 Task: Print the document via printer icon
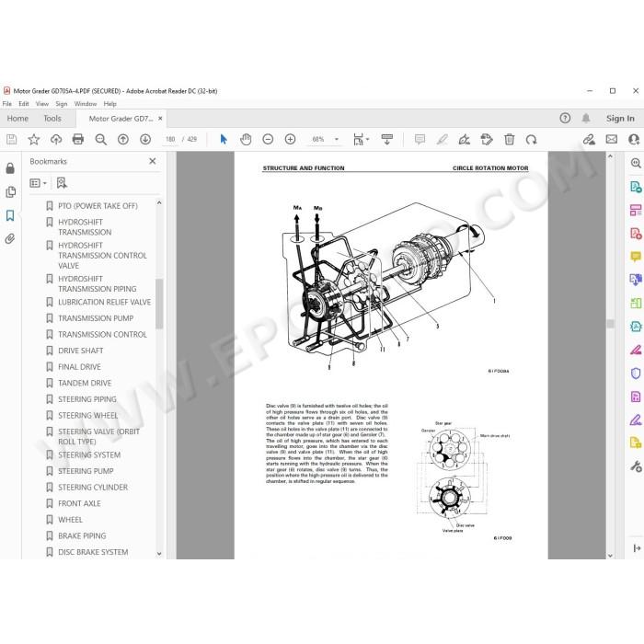pyautogui.click(x=78, y=140)
